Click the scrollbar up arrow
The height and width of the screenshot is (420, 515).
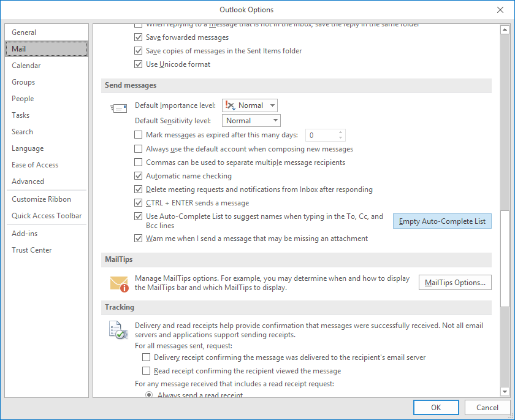505,30
